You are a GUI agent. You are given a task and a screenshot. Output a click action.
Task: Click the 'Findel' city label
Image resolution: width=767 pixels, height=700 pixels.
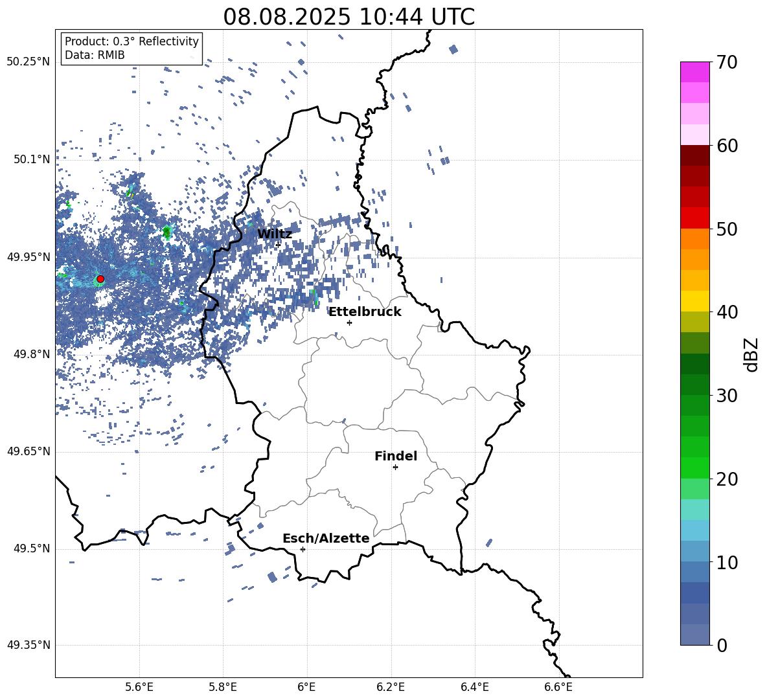coord(396,456)
